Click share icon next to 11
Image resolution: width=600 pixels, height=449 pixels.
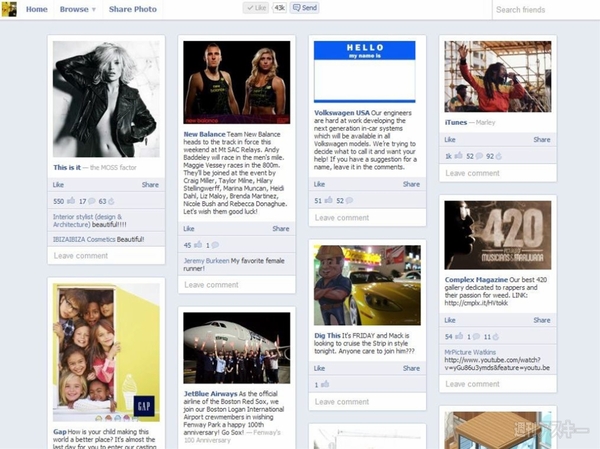coord(496,337)
